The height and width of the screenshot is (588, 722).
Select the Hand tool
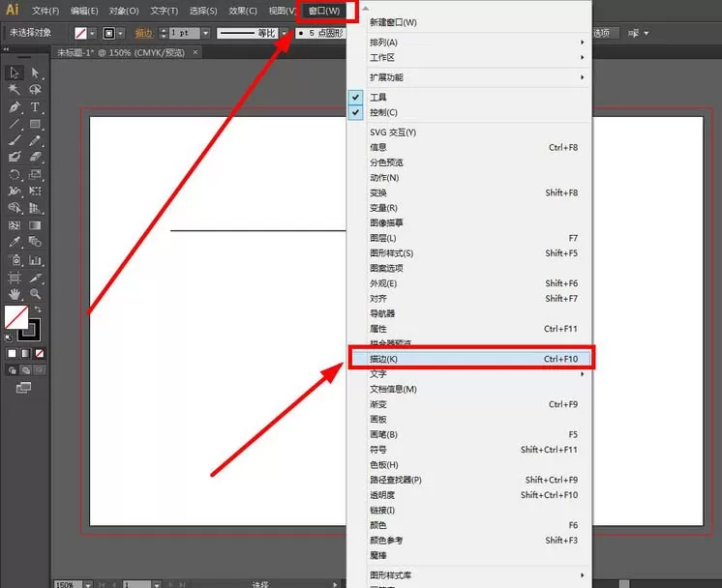pos(15,294)
